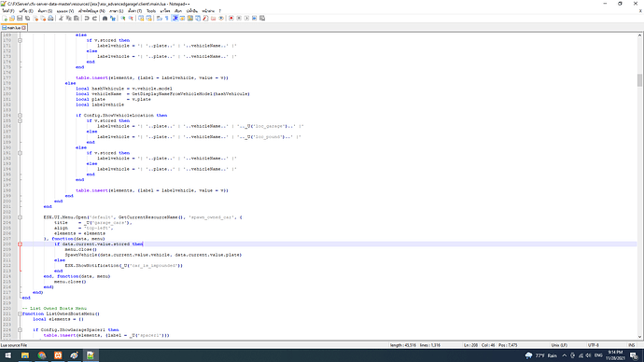Open the Tools menu

(x=151, y=11)
